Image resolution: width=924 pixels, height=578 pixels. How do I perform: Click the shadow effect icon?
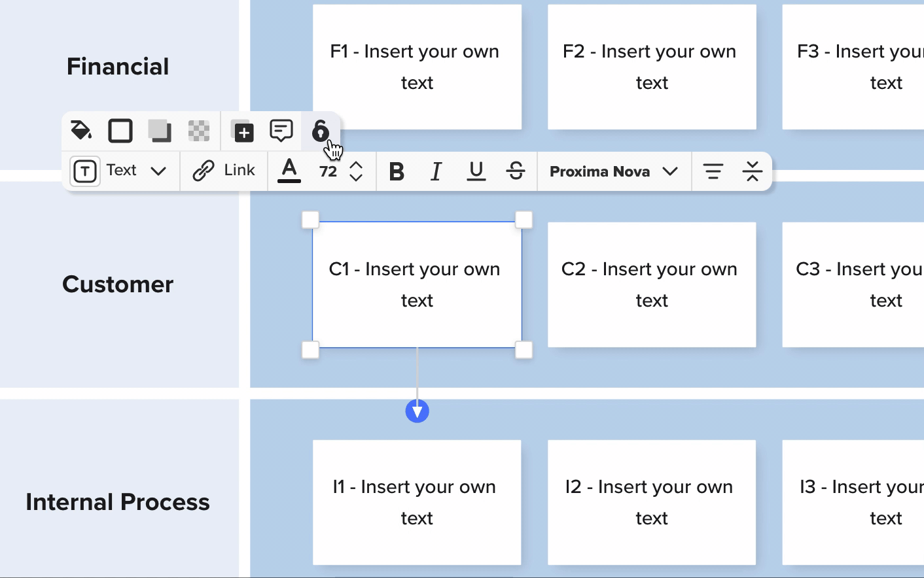click(x=160, y=131)
